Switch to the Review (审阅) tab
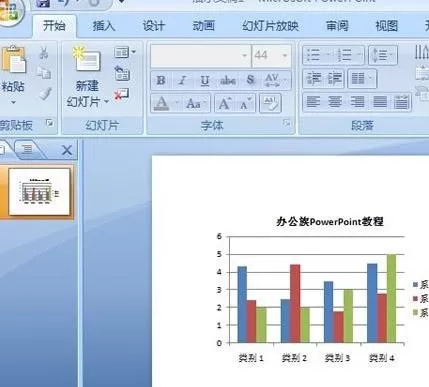 point(337,26)
